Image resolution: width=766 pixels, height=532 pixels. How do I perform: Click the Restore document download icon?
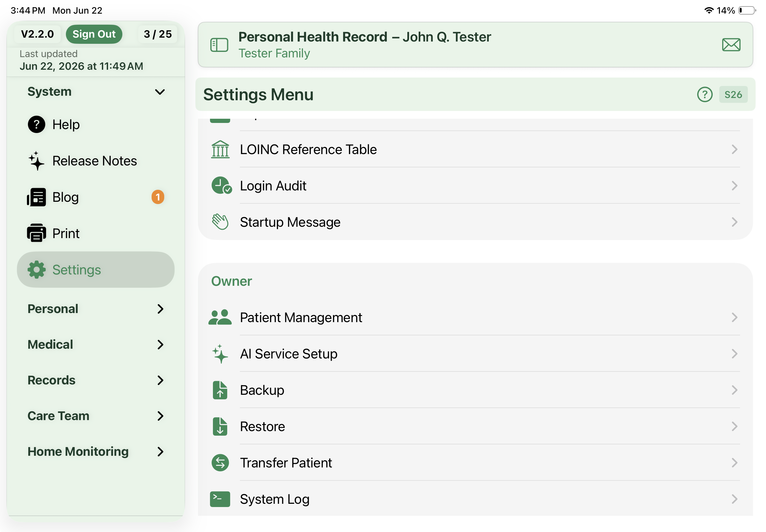[x=220, y=426]
